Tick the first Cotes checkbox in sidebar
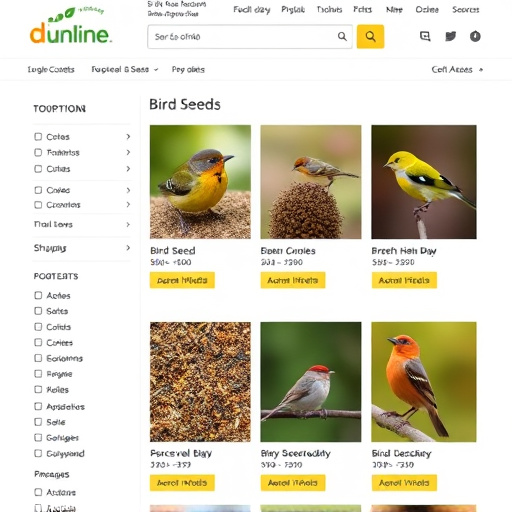Viewport: 512px width, 512px height. click(38, 137)
